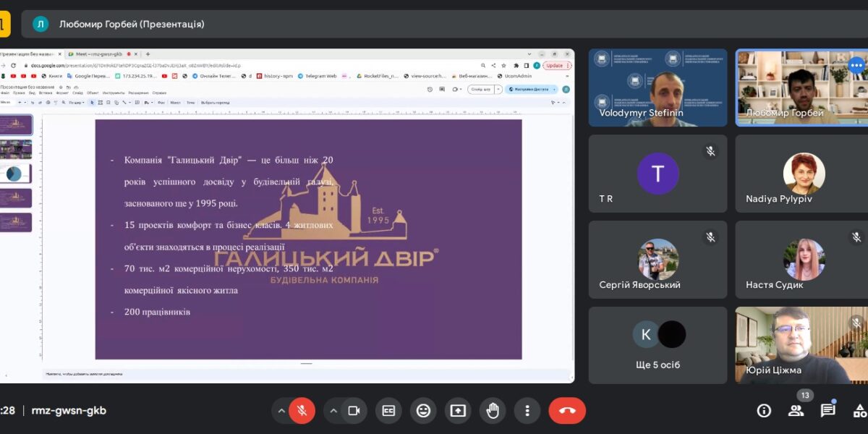Leave the call with red hang-up button
868x434 pixels.
coord(567,411)
